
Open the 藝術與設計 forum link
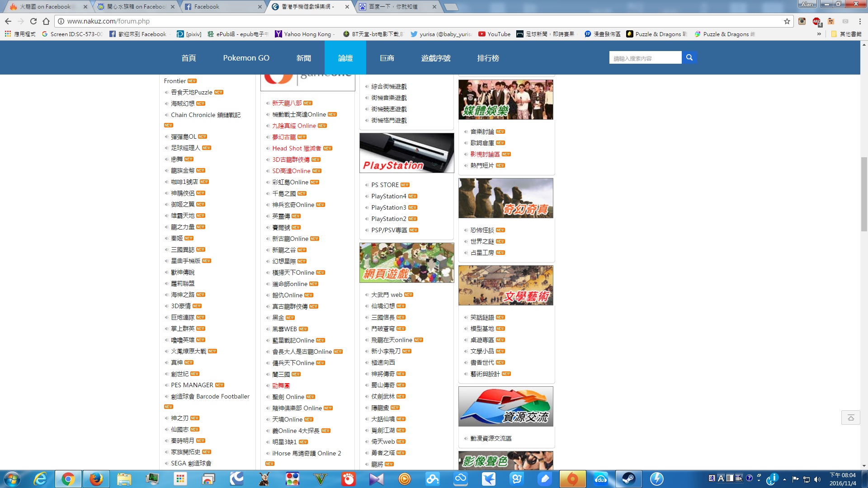pyautogui.click(x=485, y=374)
